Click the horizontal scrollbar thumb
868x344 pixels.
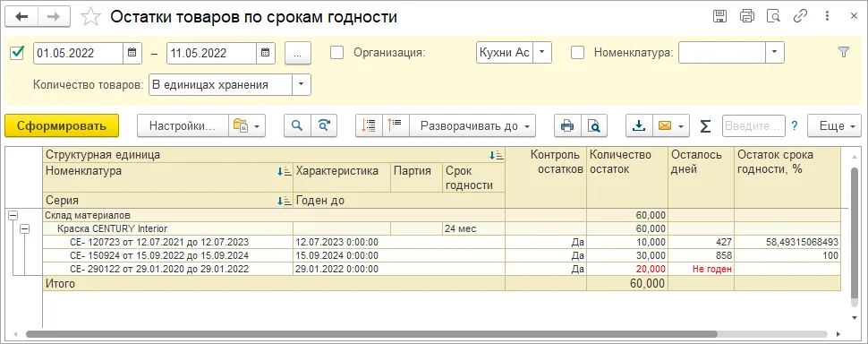(x=370, y=334)
